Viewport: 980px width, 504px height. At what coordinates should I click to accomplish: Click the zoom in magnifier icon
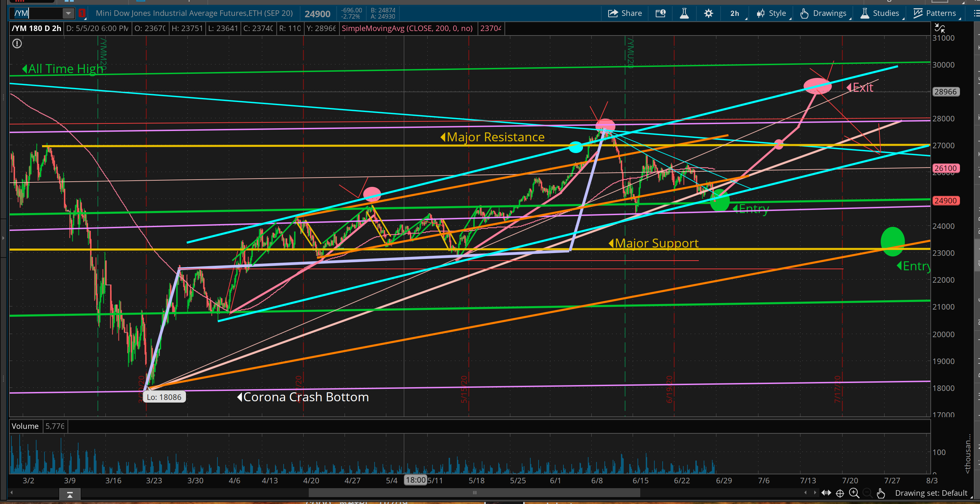tap(854, 493)
